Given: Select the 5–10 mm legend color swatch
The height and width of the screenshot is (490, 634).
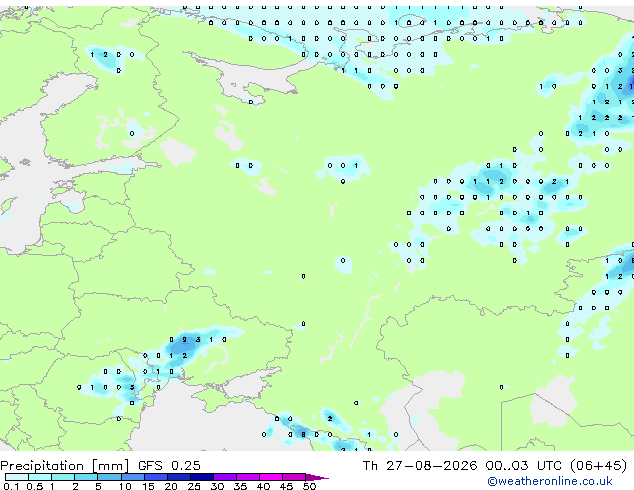Looking at the screenshot, I should pyautogui.click(x=109, y=477).
